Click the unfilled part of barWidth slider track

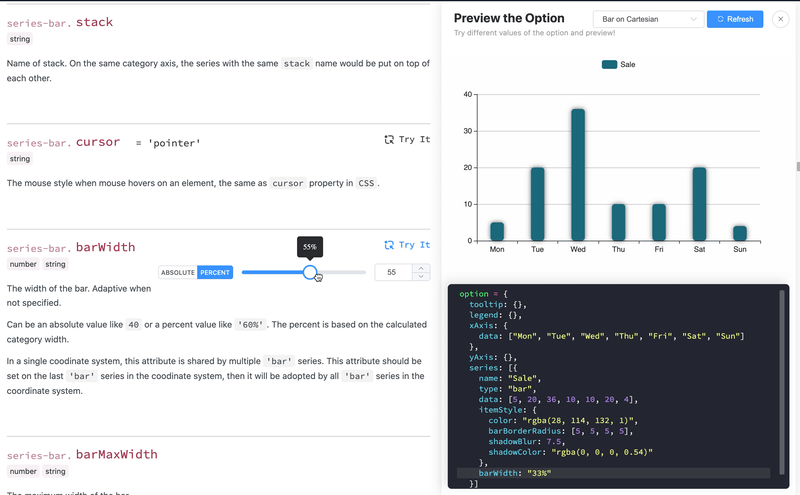point(341,273)
